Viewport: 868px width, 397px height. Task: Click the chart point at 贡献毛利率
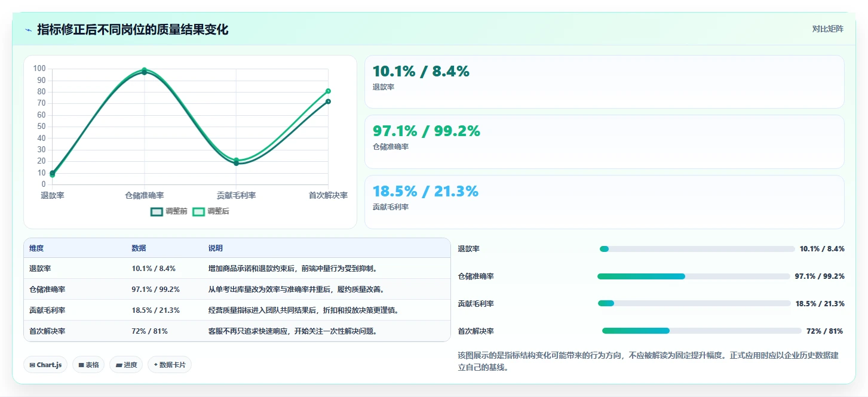pos(237,161)
